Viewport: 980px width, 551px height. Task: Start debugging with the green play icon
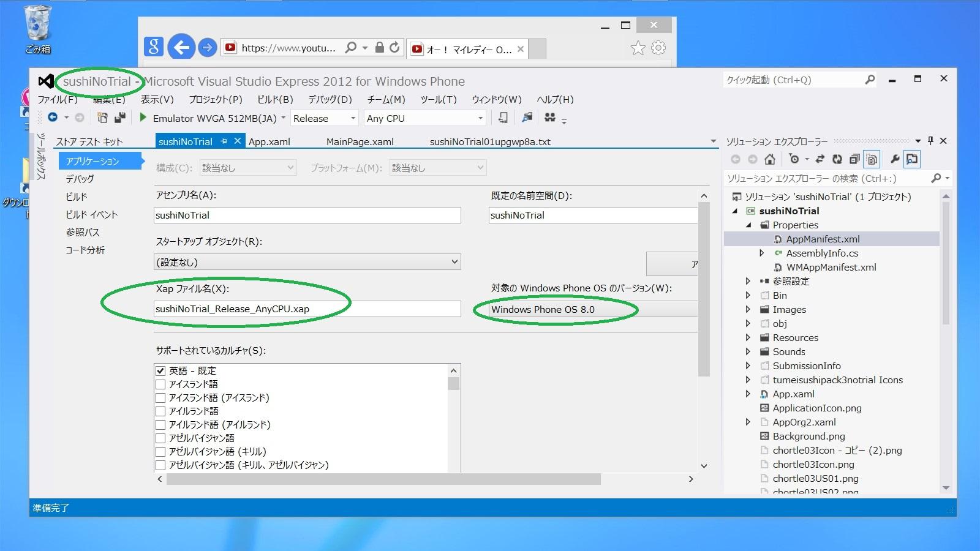tap(143, 118)
